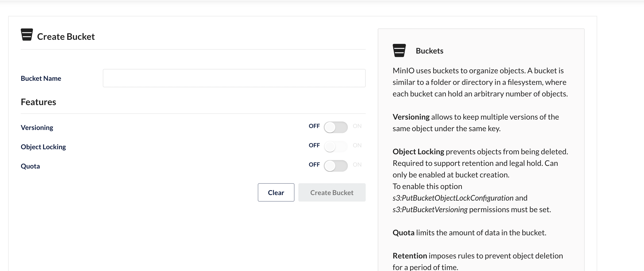The width and height of the screenshot is (644, 271).
Task: Click the OFF label beside Quota
Action: click(314, 165)
